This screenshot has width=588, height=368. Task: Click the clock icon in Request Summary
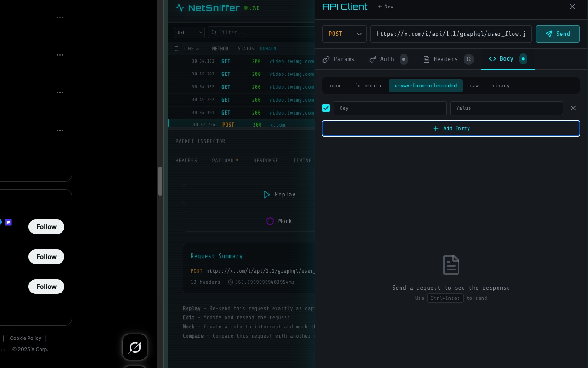tap(231, 282)
